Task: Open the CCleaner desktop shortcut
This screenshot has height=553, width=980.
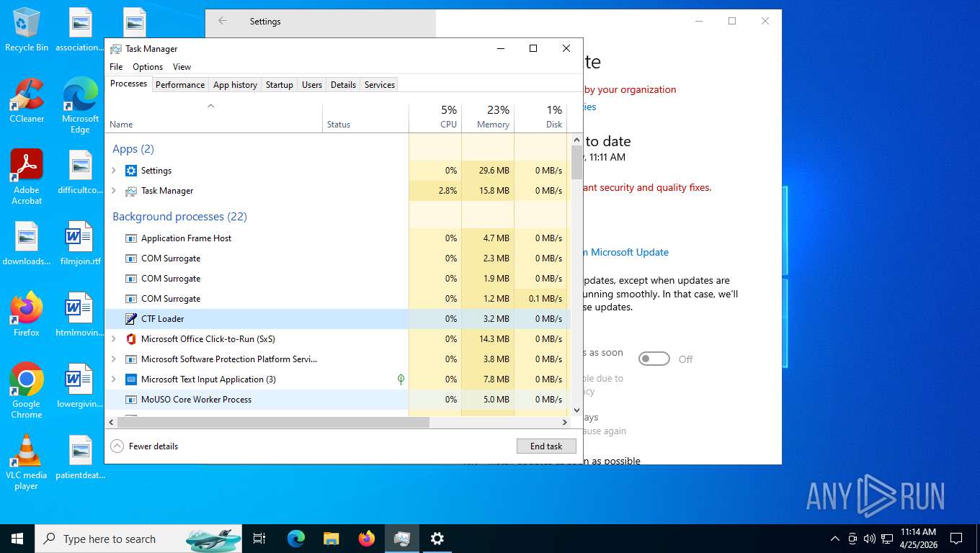Action: point(27,101)
